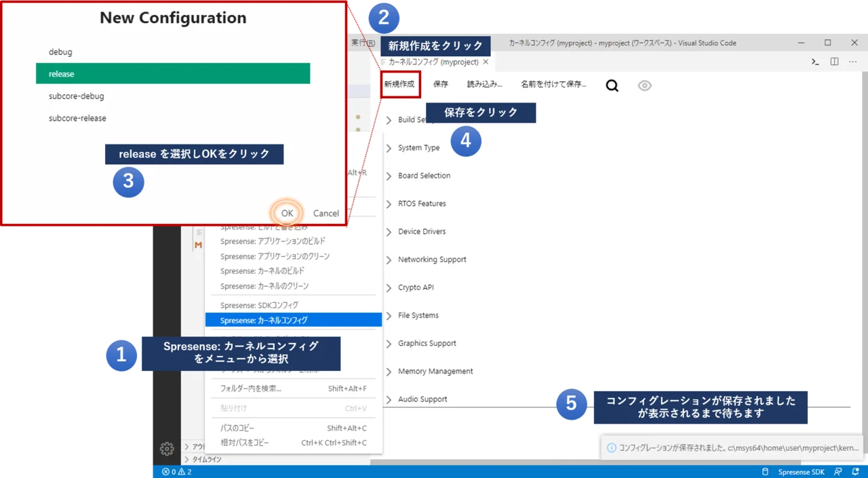The width and height of the screenshot is (868, 478).
Task: Select debug in the New Configuration list
Action: coord(173,52)
